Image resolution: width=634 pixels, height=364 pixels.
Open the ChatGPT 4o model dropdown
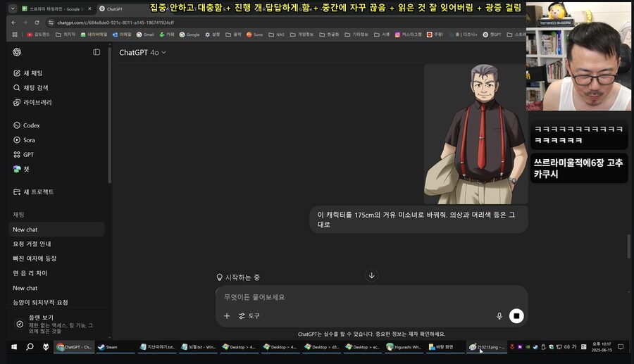(142, 53)
